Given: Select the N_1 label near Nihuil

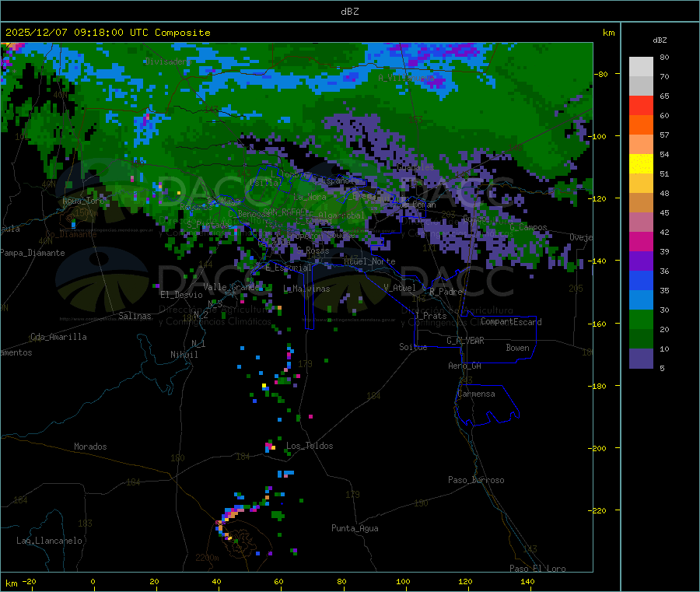Looking at the screenshot, I should click(198, 344).
